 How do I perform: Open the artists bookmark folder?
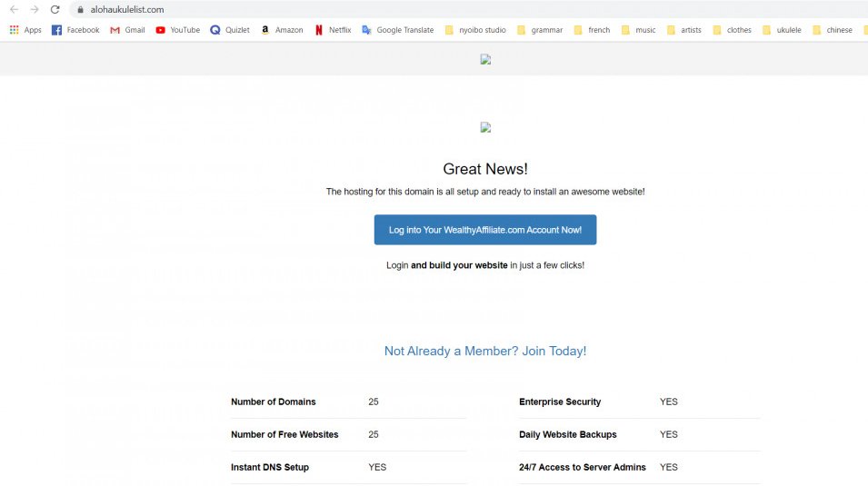(x=683, y=30)
